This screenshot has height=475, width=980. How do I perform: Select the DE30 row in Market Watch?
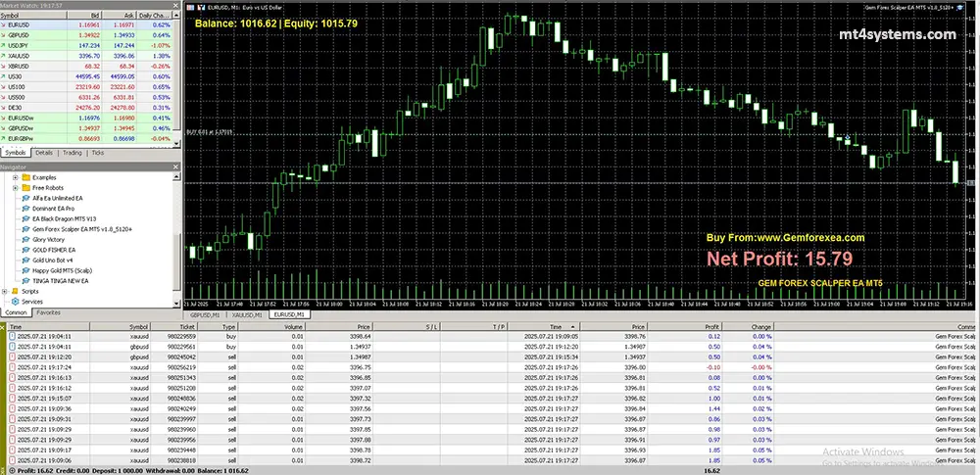(86, 107)
